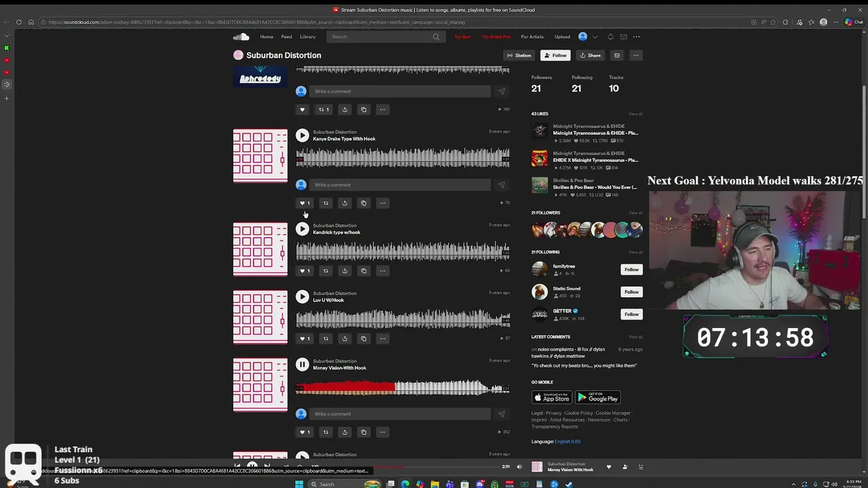Follow Static Sound account

click(631, 292)
